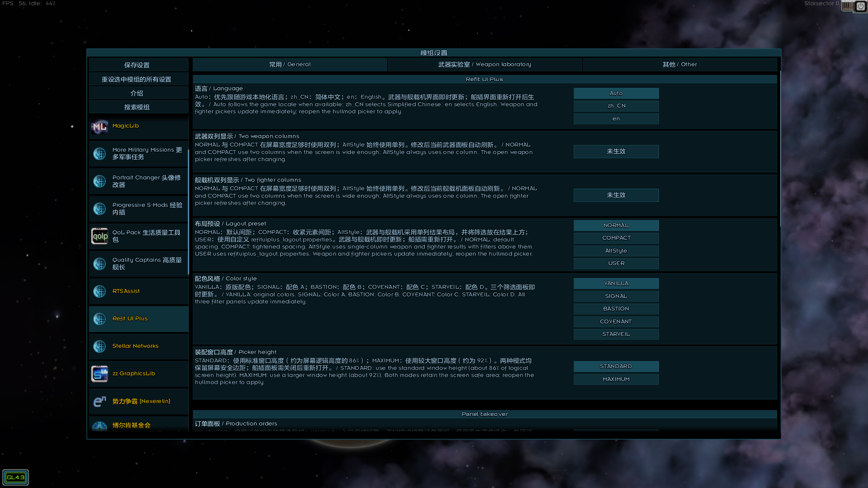Choose STARVEIL color style
This screenshot has height=488, width=868.
[x=616, y=334]
